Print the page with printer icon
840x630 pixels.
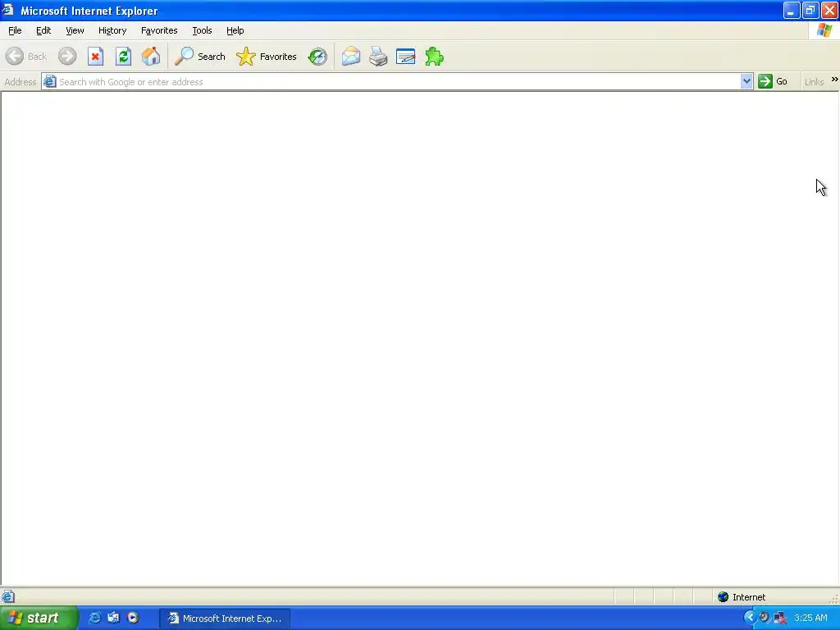tap(378, 57)
